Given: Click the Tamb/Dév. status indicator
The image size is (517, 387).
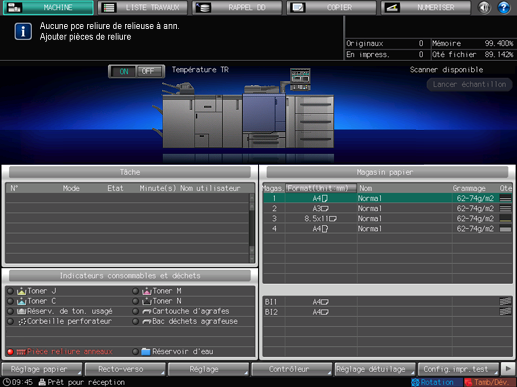Looking at the screenshot, I should (x=490, y=382).
